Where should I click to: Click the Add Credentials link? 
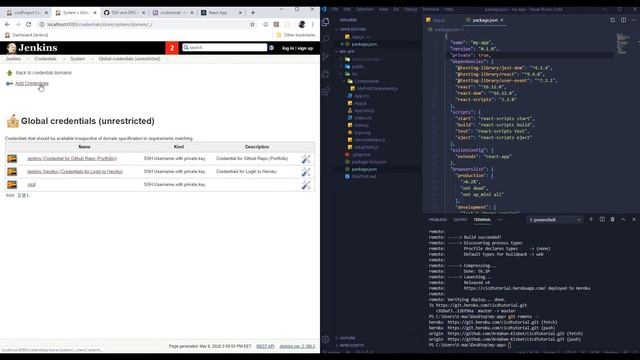32,83
